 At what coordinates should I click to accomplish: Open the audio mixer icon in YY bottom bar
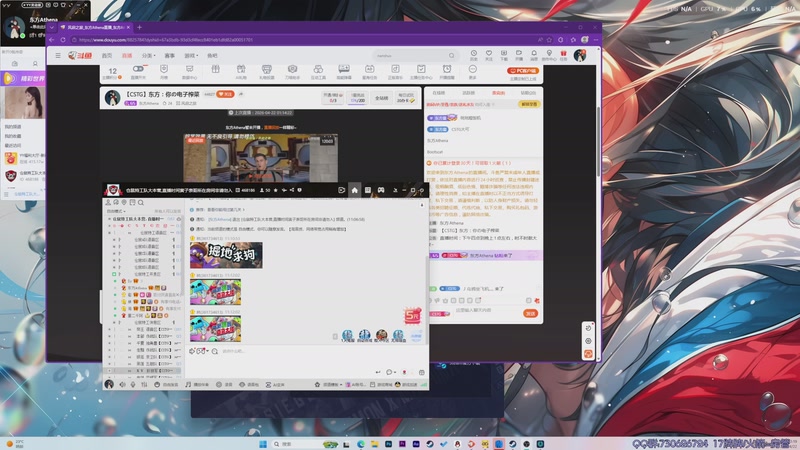pyautogui.click(x=144, y=384)
